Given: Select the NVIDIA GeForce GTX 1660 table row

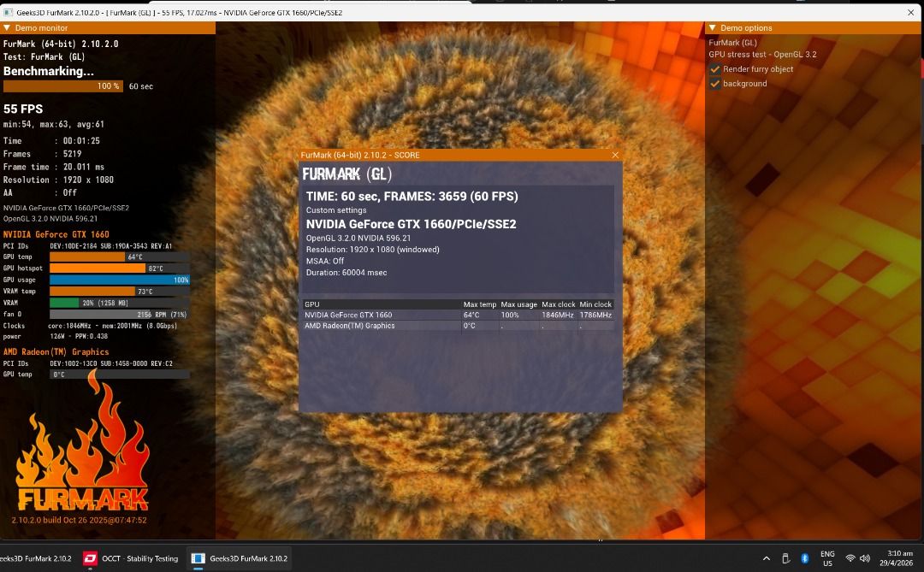Looking at the screenshot, I should (x=459, y=315).
